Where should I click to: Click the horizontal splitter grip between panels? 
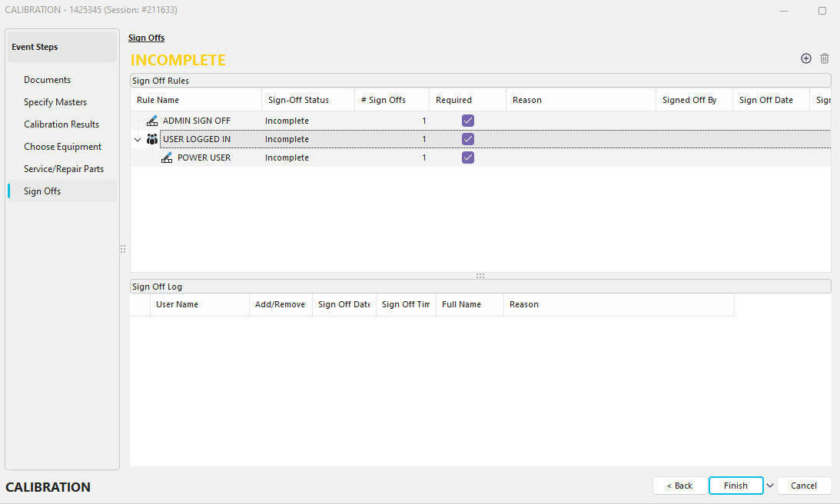(480, 276)
